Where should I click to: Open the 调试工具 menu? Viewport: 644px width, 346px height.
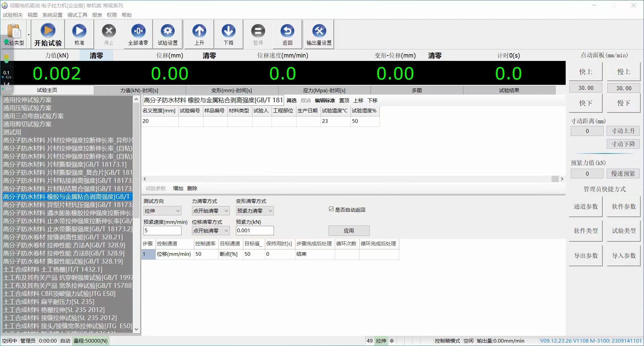pos(77,15)
